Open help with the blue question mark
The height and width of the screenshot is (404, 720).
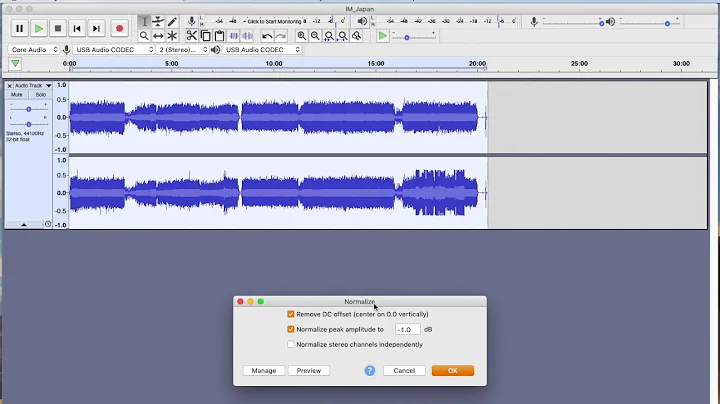point(370,370)
